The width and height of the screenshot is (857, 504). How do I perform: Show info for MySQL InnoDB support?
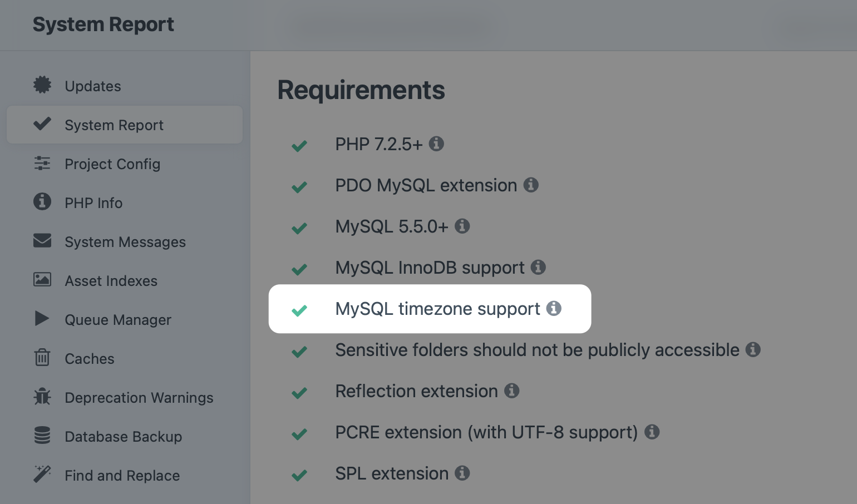pyautogui.click(x=538, y=267)
